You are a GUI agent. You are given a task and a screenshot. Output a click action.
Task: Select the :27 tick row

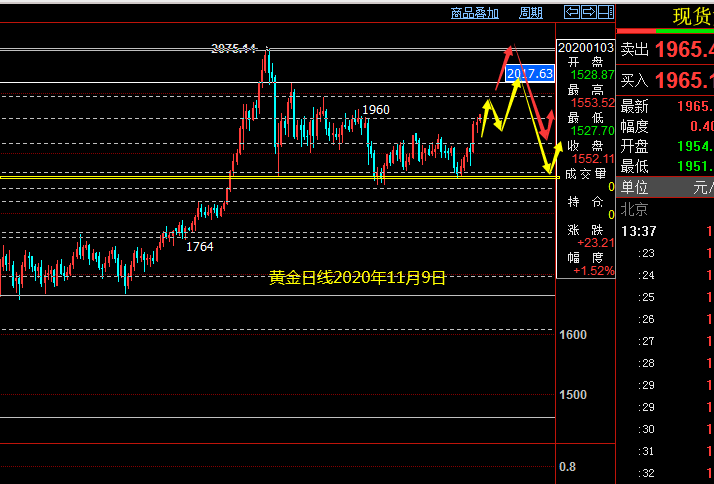pyautogui.click(x=665, y=341)
